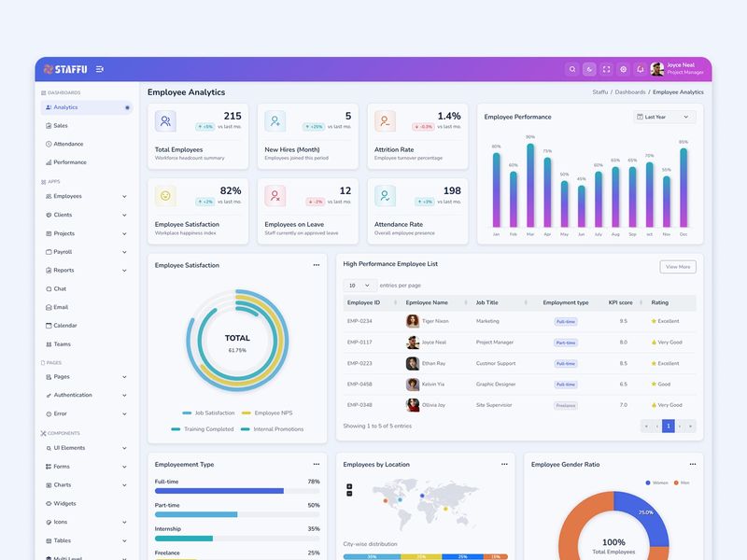The width and height of the screenshot is (747, 560).
Task: Expand Projects sidebar chevron
Action: (124, 233)
